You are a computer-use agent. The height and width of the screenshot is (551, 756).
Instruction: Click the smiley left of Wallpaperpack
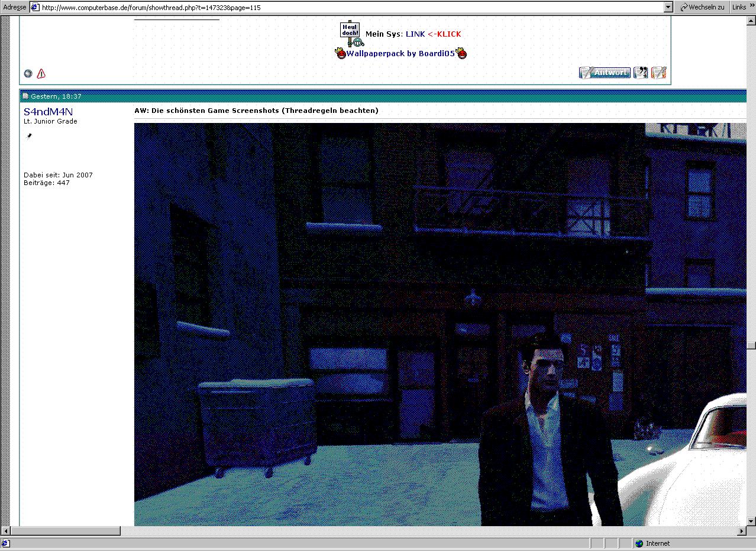tap(341, 53)
